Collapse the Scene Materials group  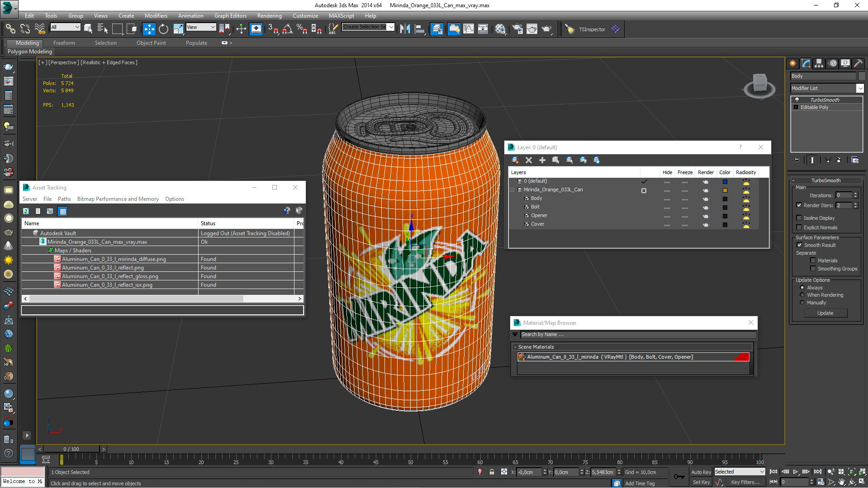515,347
